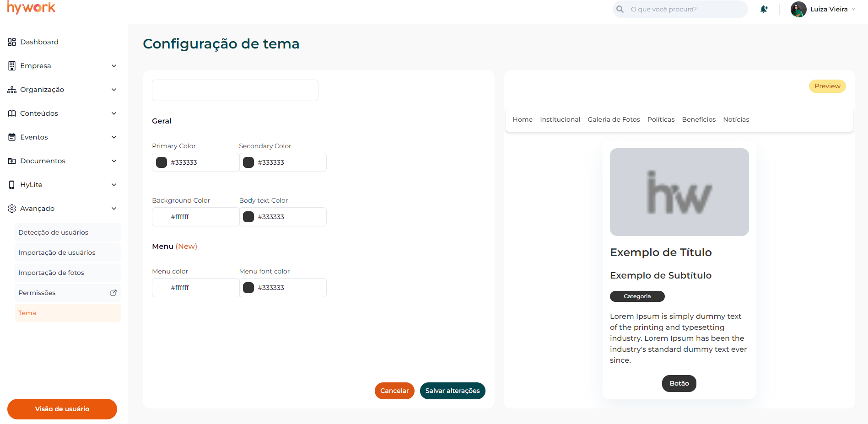This screenshot has height=424, width=868.
Task: Click the Salvar alterações button
Action: [452, 391]
